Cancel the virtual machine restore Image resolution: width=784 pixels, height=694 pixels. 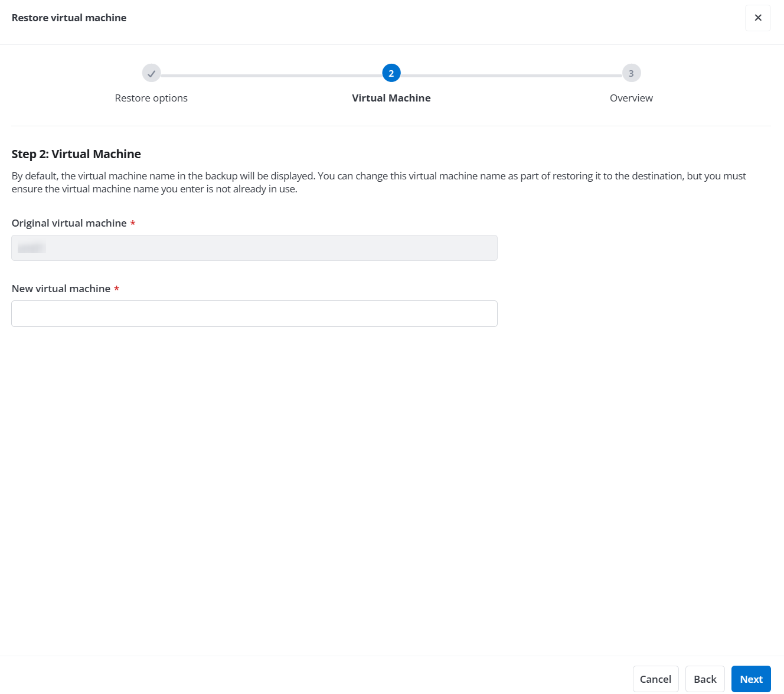point(655,679)
